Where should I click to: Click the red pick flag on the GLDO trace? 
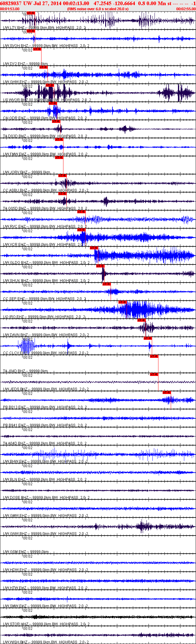(94, 248)
